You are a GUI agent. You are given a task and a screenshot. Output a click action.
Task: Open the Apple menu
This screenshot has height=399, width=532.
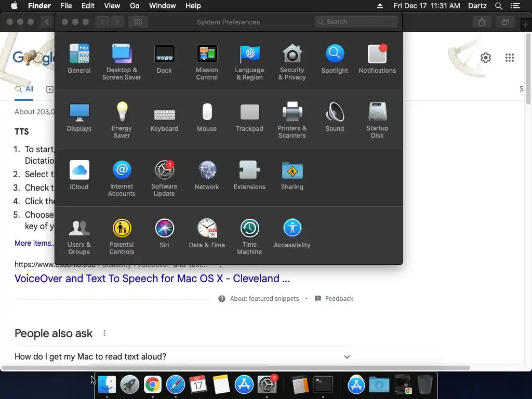coord(14,6)
